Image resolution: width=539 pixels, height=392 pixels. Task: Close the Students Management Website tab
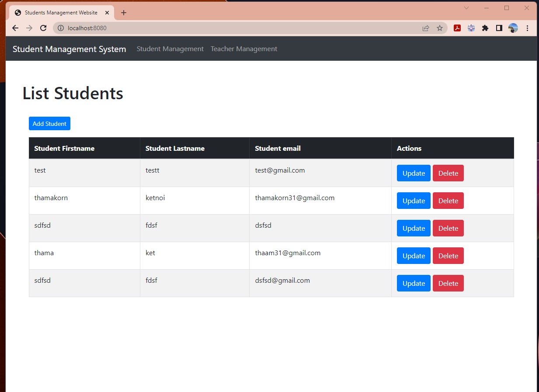tap(107, 13)
